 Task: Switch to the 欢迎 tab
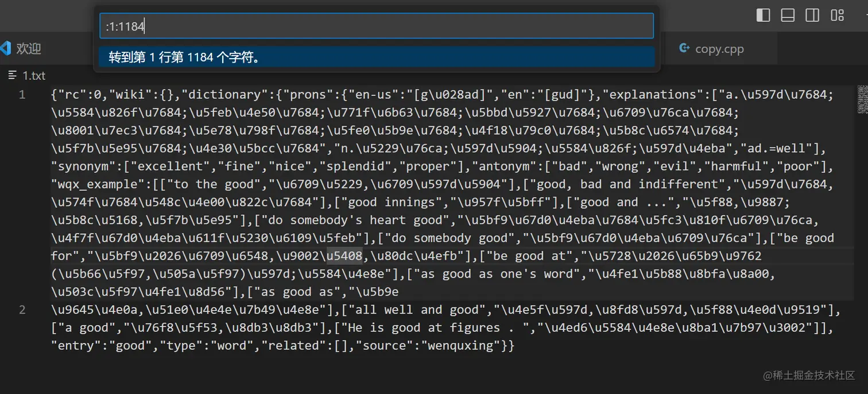tap(29, 49)
